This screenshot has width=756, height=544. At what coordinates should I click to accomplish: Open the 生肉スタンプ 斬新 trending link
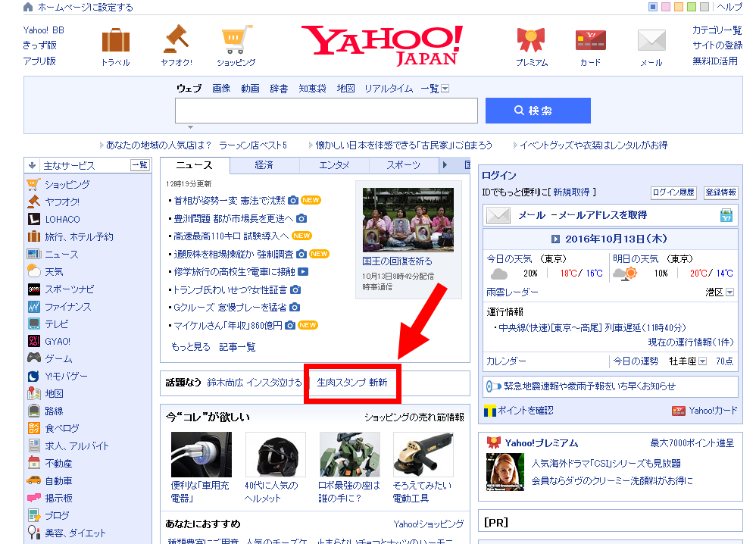tap(352, 383)
